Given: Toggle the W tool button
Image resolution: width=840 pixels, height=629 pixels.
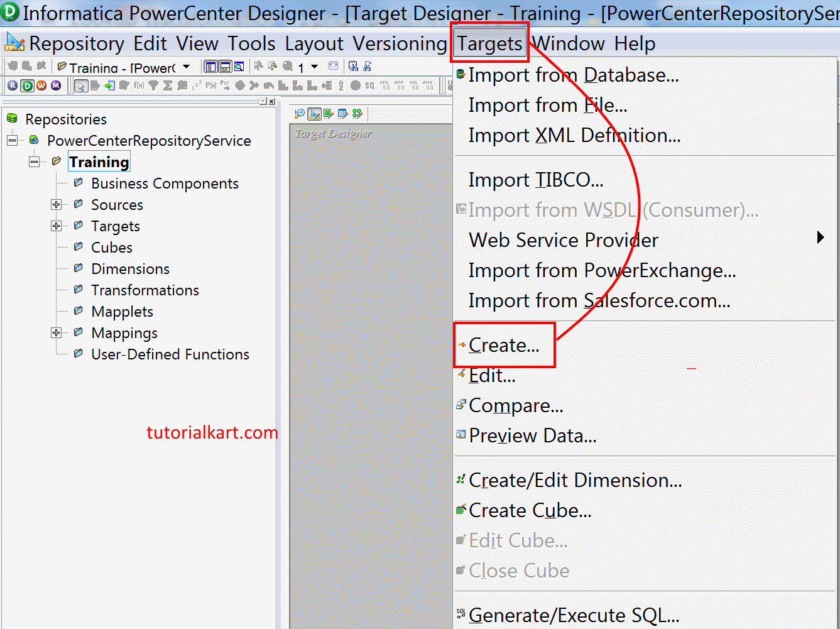Looking at the screenshot, I should (x=40, y=85).
